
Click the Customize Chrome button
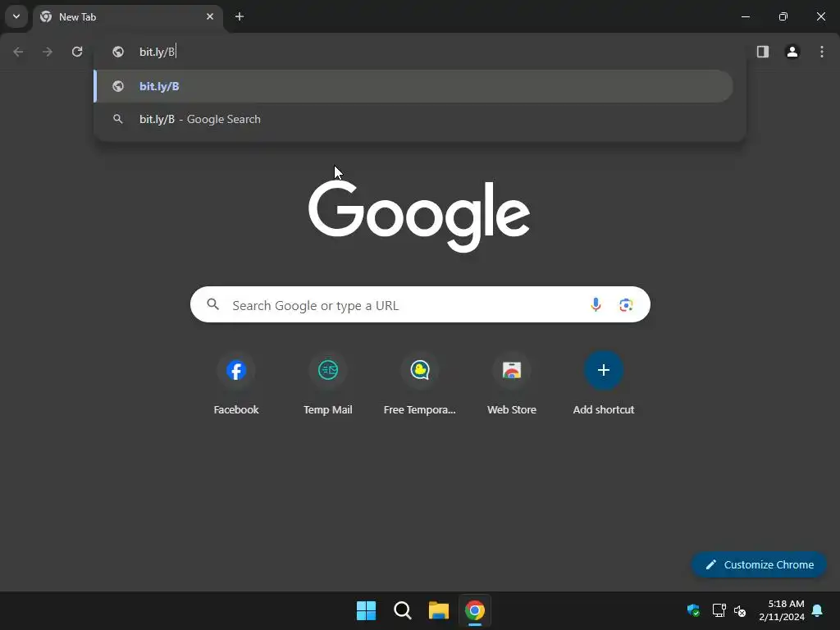(x=759, y=564)
